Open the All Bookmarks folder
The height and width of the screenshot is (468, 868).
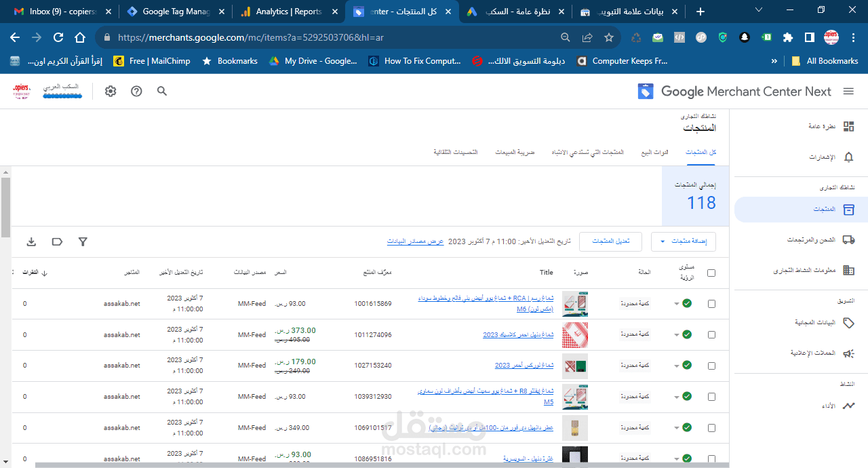(825, 61)
